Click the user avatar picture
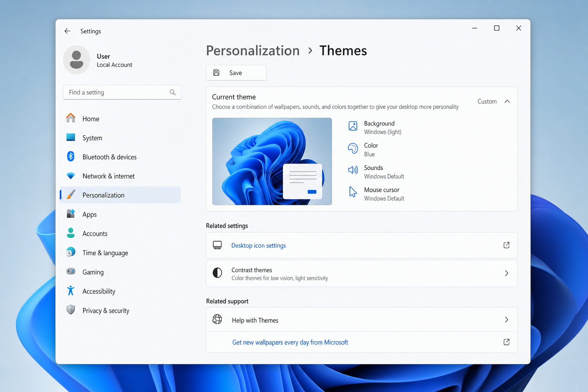588x392 pixels. point(77,60)
